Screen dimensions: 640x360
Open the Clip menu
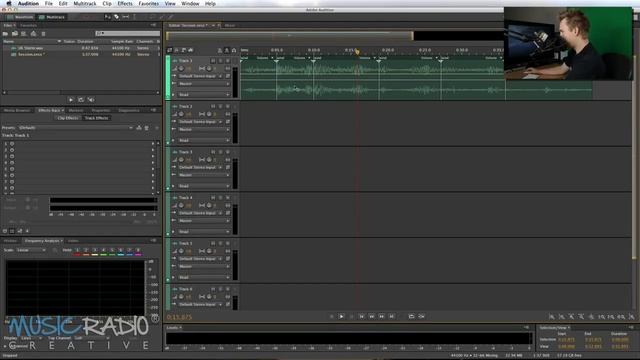[x=107, y=4]
